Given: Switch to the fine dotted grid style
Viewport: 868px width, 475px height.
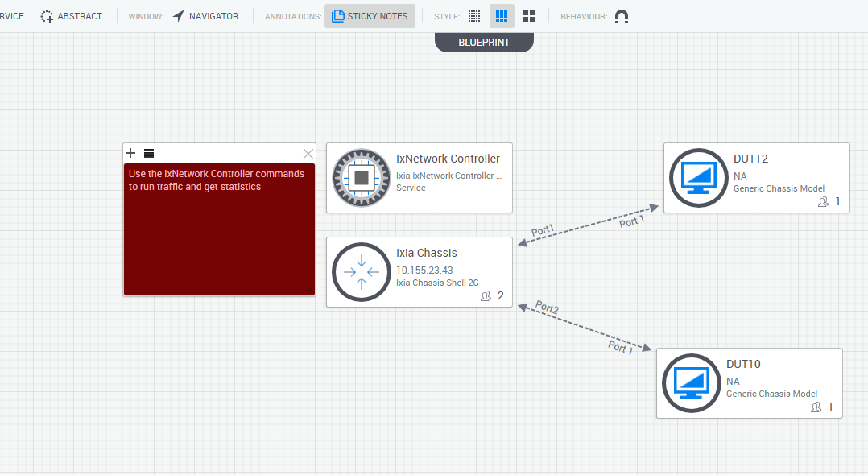Looking at the screenshot, I should (x=475, y=16).
